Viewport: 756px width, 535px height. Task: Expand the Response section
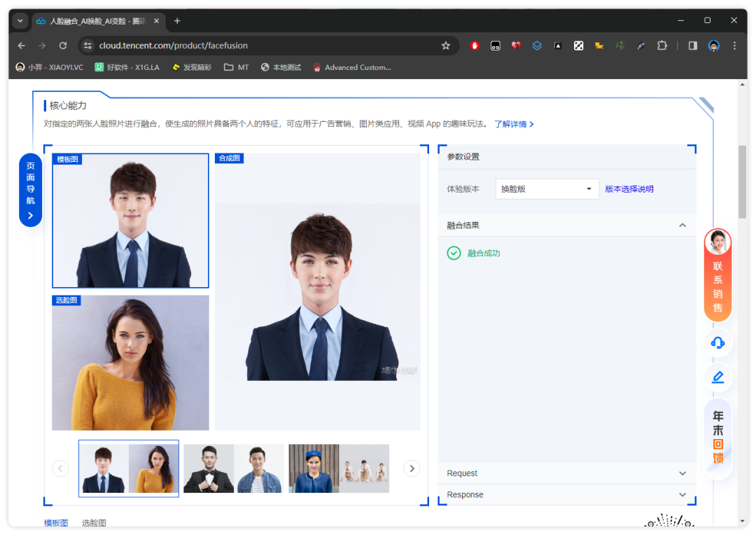point(566,494)
